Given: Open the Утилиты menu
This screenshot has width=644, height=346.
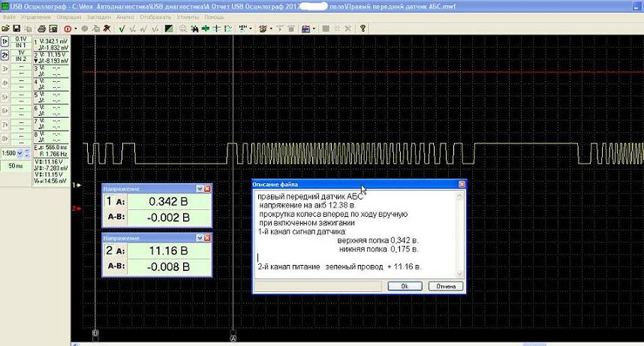Looking at the screenshot, I should (189, 17).
